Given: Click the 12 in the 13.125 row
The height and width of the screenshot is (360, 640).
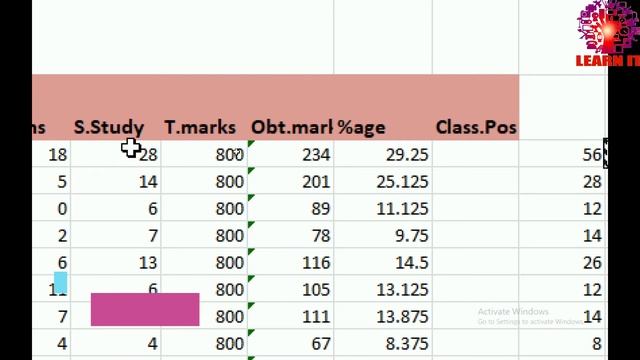Looking at the screenshot, I should (563, 289).
